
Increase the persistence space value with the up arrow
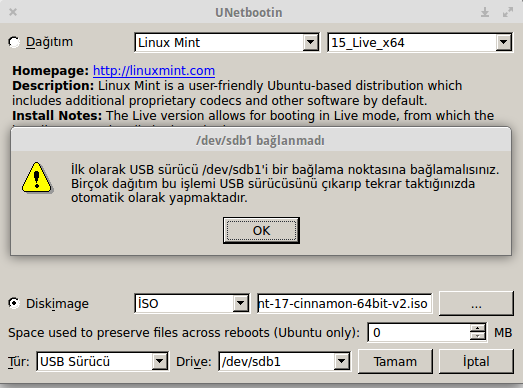478,328
